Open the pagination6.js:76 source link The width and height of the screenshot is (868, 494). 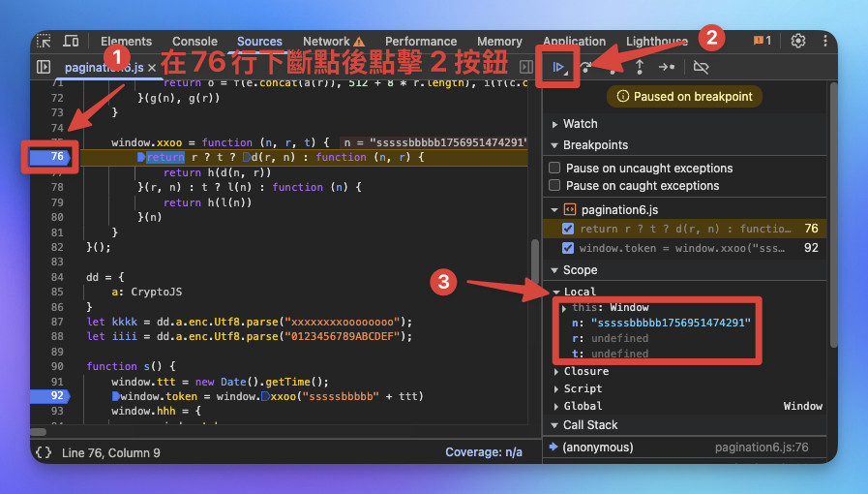point(762,447)
